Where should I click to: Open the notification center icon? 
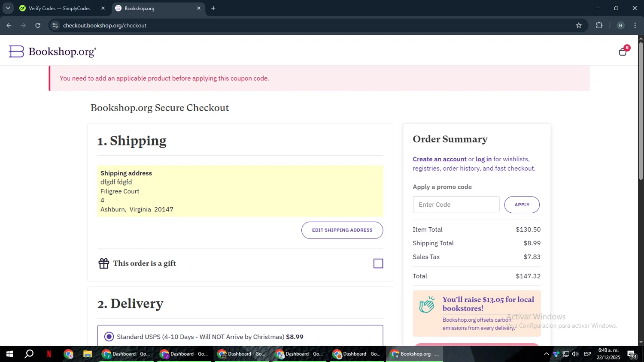pyautogui.click(x=632, y=354)
